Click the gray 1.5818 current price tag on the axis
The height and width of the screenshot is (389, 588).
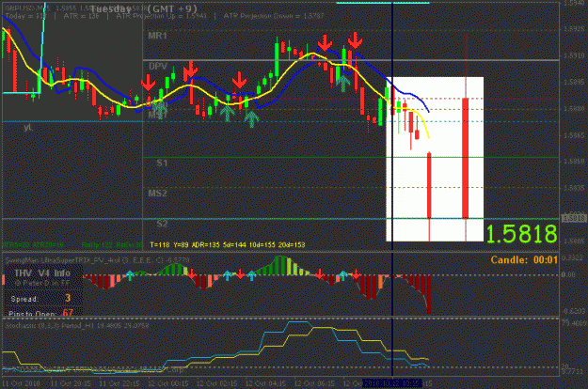click(574, 218)
